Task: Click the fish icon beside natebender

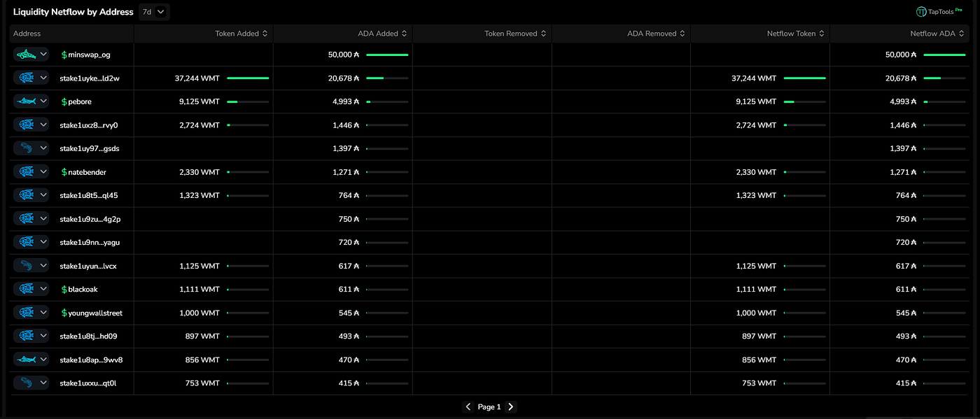Action: click(26, 172)
